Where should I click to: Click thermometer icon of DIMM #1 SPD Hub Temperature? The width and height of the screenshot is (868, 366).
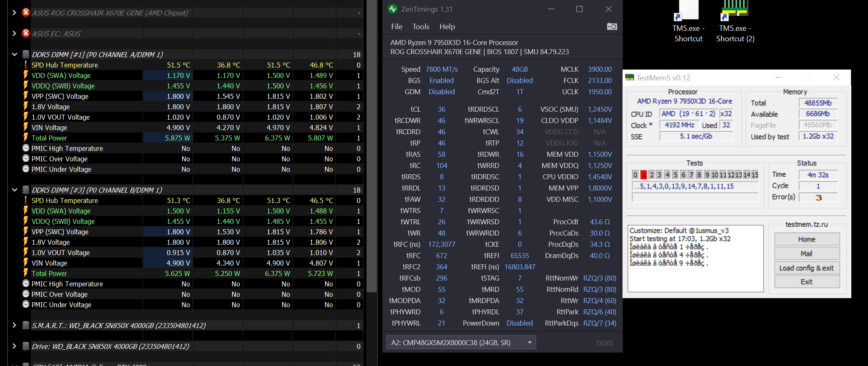tap(25, 65)
